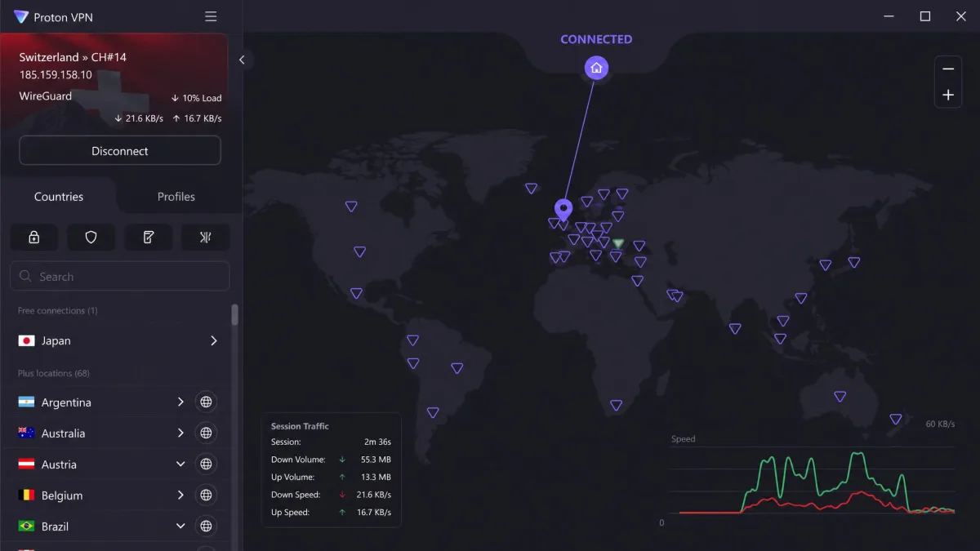Toggle the Kill Switch icon

click(149, 238)
